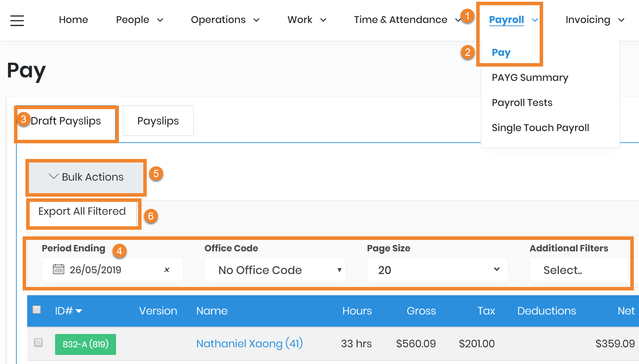Viewport: 639px width, 364px height.
Task: Open the Page Size dropdown
Action: tap(437, 270)
